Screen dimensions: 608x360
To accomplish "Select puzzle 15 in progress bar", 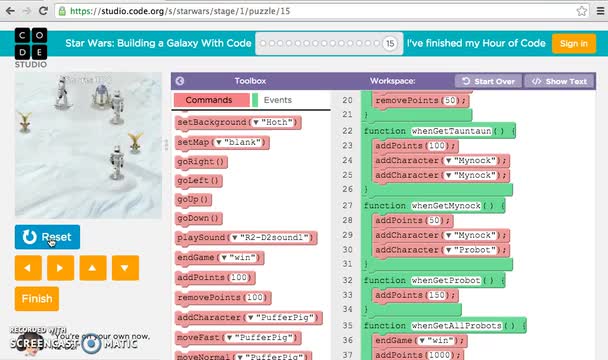I will [x=390, y=43].
